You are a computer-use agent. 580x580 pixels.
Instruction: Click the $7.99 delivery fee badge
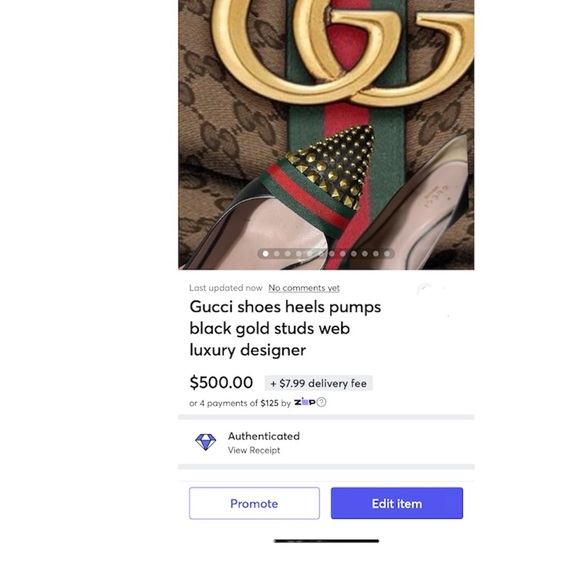[318, 383]
